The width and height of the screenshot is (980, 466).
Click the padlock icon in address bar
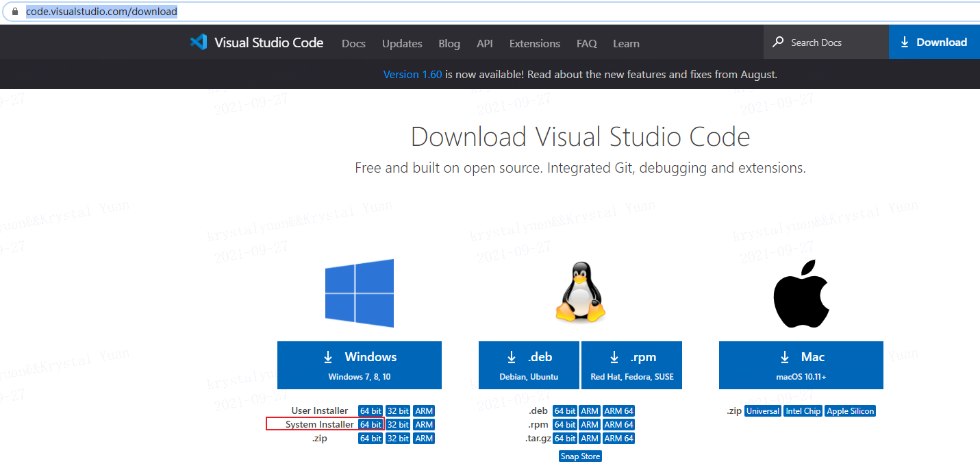14,12
